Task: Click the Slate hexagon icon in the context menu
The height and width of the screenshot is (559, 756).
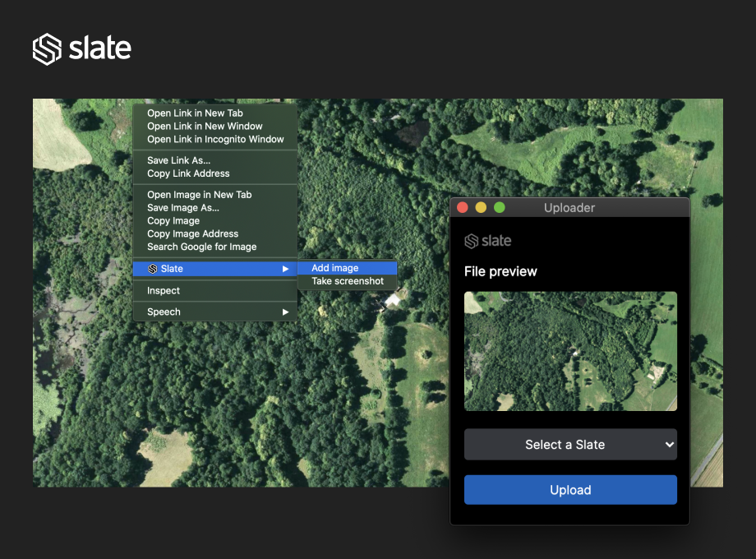Action: 152,269
